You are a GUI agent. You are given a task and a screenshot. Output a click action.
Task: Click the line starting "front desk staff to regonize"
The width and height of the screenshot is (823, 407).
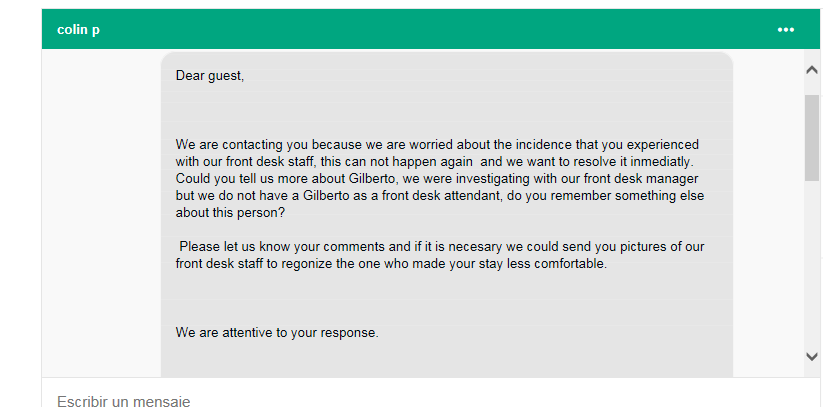[x=391, y=265]
